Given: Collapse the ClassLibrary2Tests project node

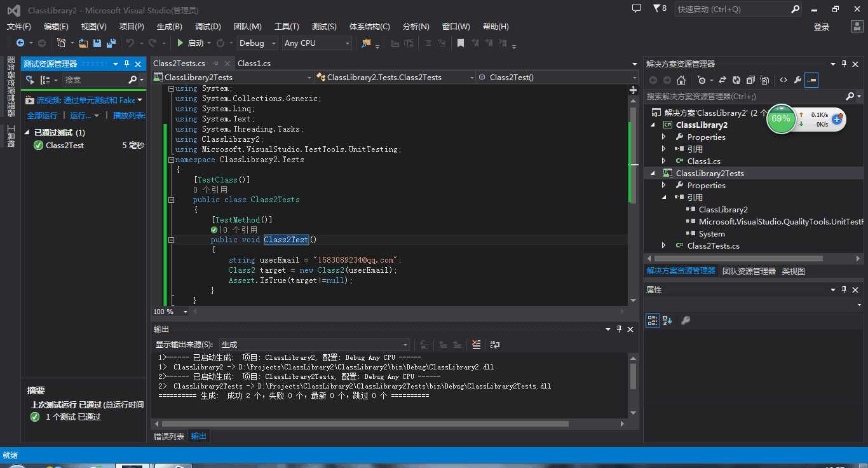Looking at the screenshot, I should coord(653,174).
